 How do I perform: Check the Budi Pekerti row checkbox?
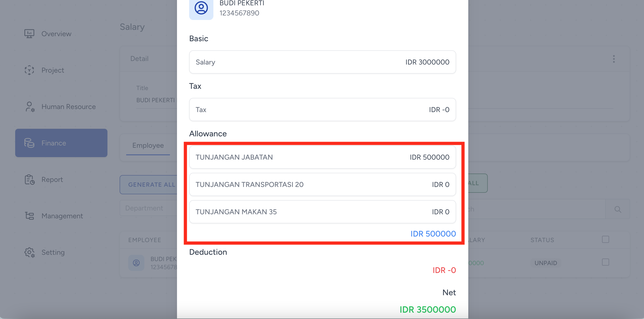coord(605,262)
